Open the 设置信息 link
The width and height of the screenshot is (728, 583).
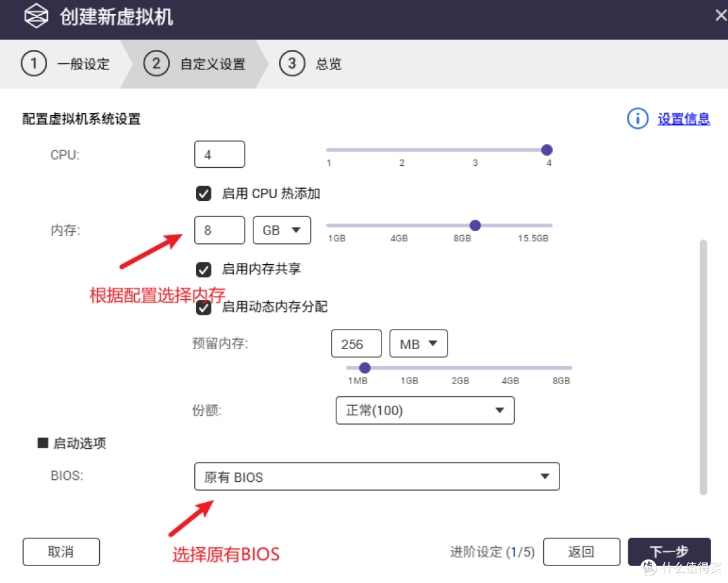click(x=684, y=119)
